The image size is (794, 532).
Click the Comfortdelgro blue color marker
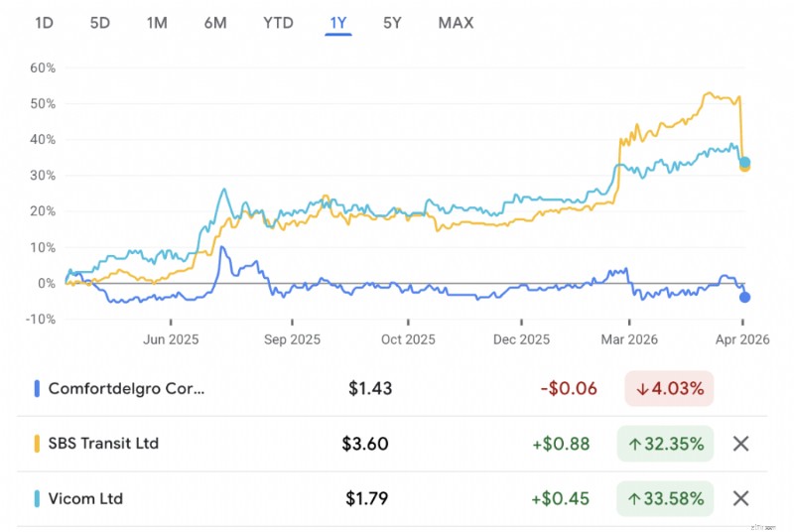(37, 389)
